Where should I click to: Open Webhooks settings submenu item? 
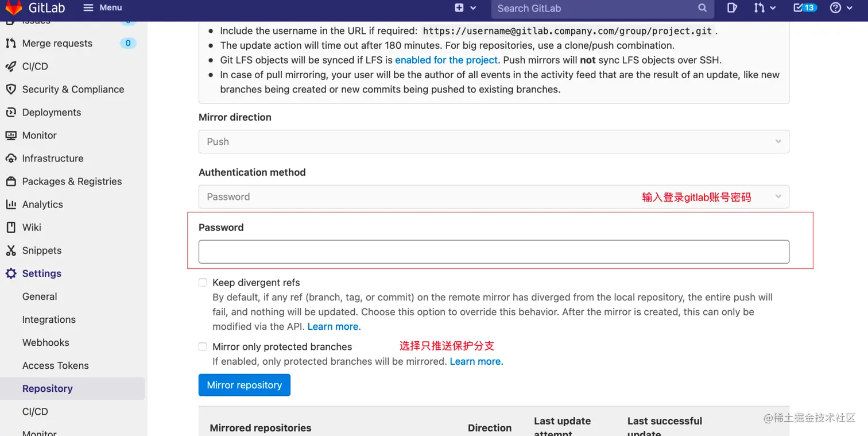45,342
